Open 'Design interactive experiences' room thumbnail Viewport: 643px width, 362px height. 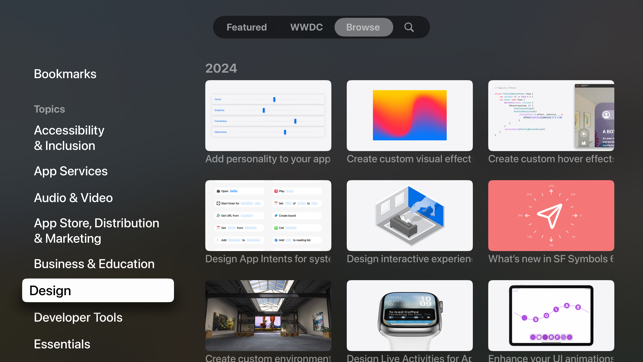pyautogui.click(x=410, y=216)
